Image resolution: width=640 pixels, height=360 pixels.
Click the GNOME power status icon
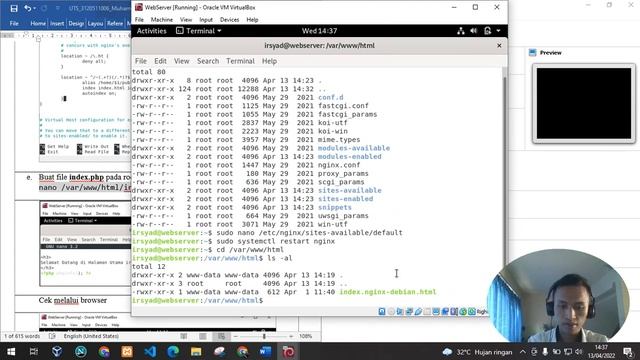pos(487,31)
